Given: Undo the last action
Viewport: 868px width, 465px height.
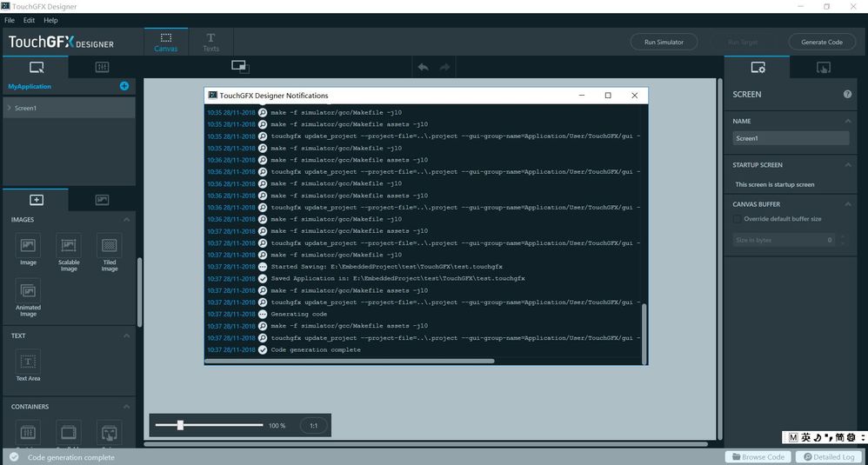Looking at the screenshot, I should [x=424, y=67].
